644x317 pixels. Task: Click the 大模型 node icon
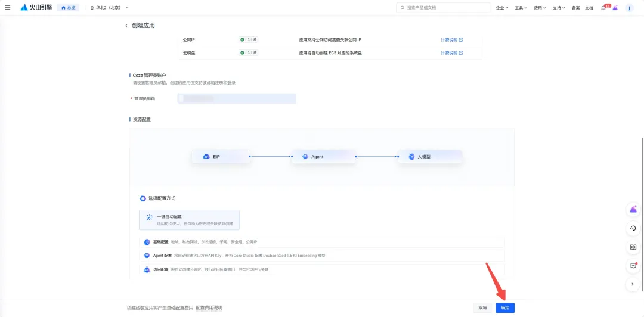click(x=412, y=157)
